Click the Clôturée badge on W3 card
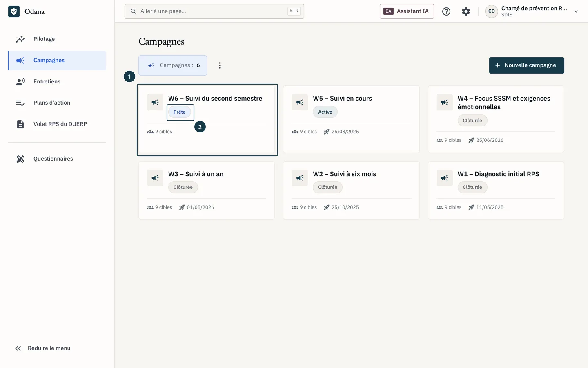 [x=183, y=187]
